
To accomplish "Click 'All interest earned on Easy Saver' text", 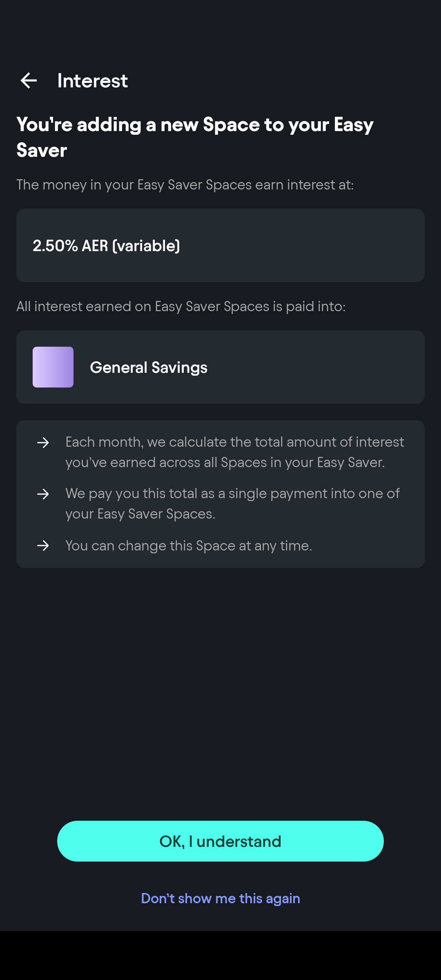I will pos(181,306).
